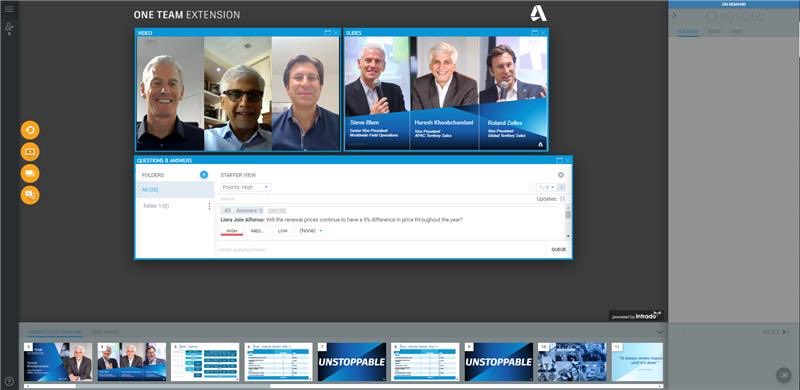
Task: Click the fourth orange Q&A chat button
Action: tap(30, 195)
